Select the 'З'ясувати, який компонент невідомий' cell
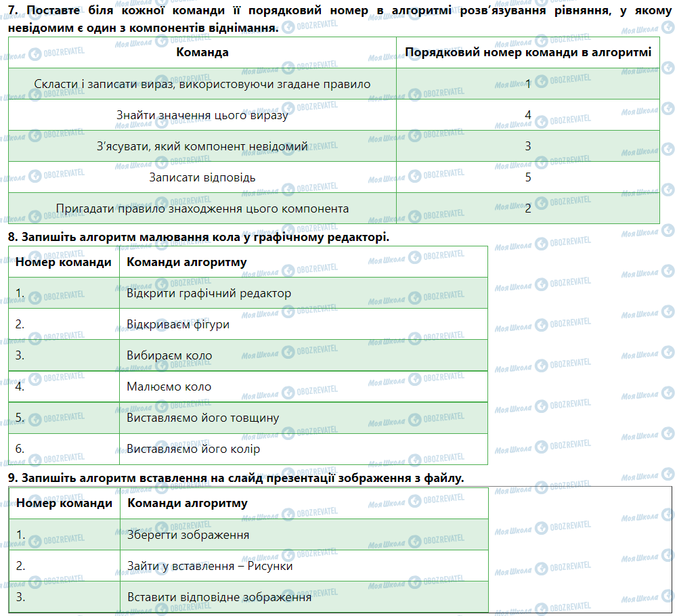The width and height of the screenshot is (677, 616). tap(202, 146)
